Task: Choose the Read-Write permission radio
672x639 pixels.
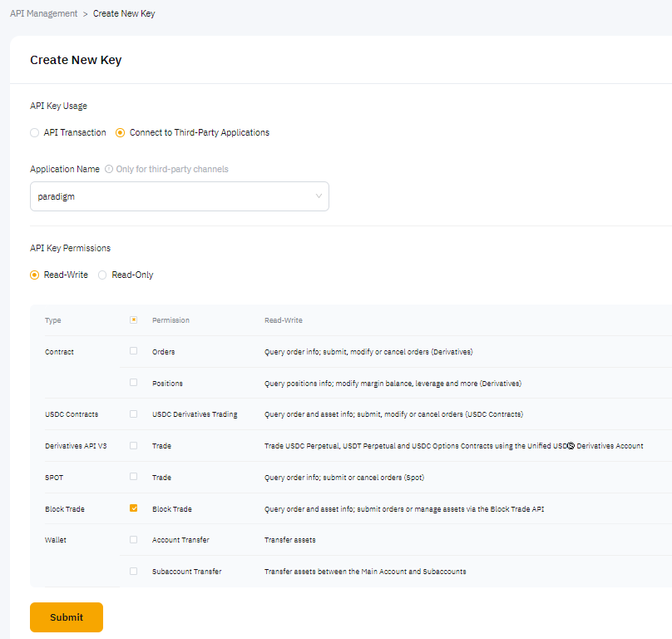Action: (34, 275)
